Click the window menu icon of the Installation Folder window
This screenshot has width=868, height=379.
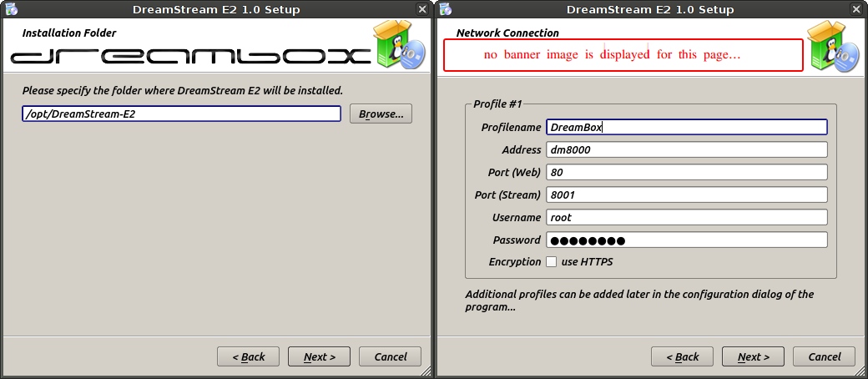point(12,9)
